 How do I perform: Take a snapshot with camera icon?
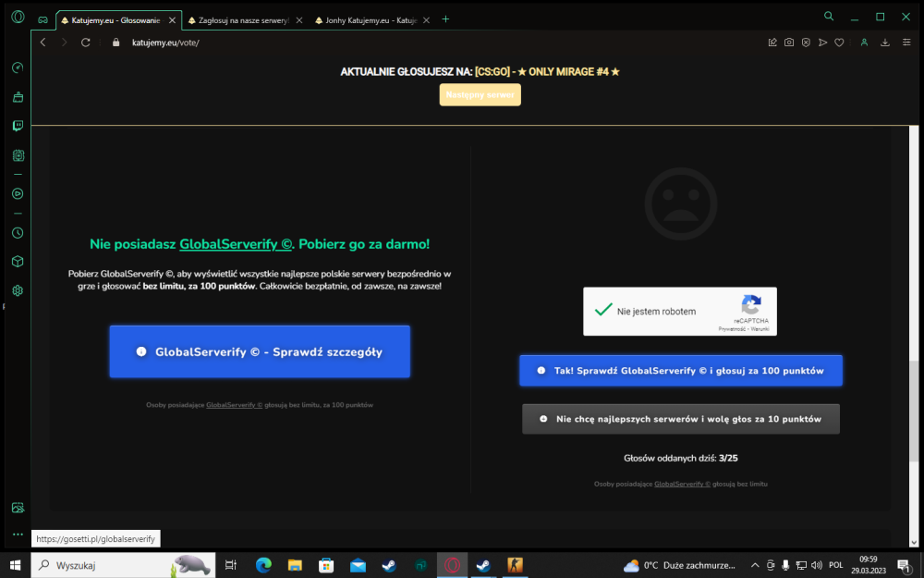(789, 43)
